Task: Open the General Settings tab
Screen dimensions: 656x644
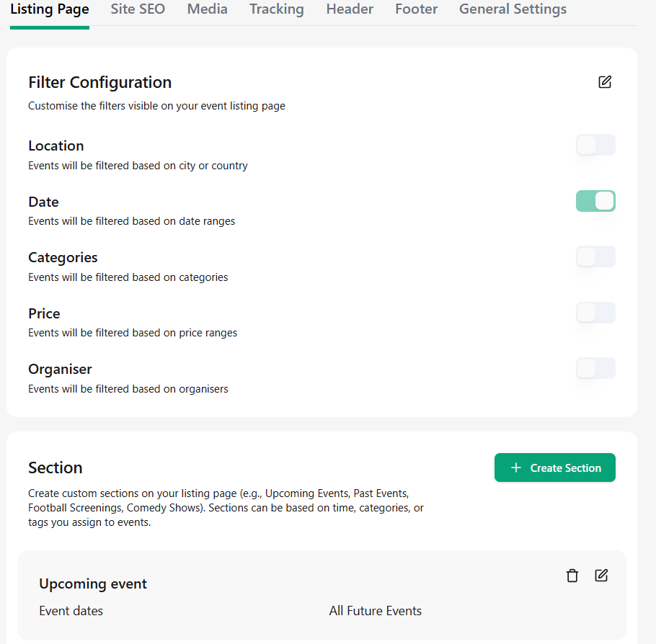Action: click(513, 9)
